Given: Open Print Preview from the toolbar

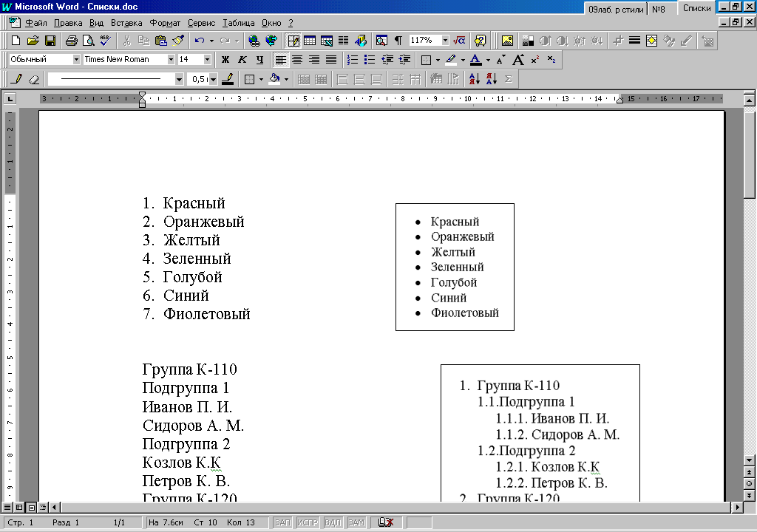Looking at the screenshot, I should (88, 41).
